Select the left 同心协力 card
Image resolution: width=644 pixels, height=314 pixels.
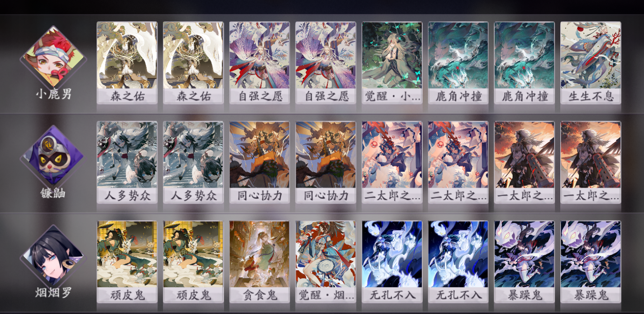259,162
